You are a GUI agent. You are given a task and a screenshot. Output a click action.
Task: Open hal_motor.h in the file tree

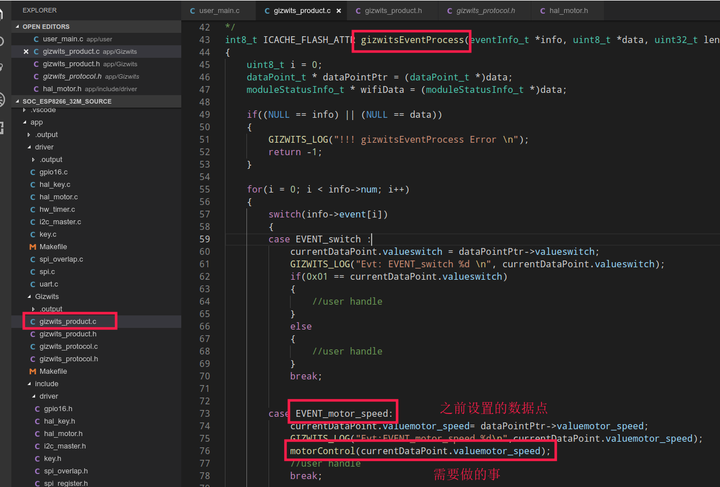click(63, 433)
